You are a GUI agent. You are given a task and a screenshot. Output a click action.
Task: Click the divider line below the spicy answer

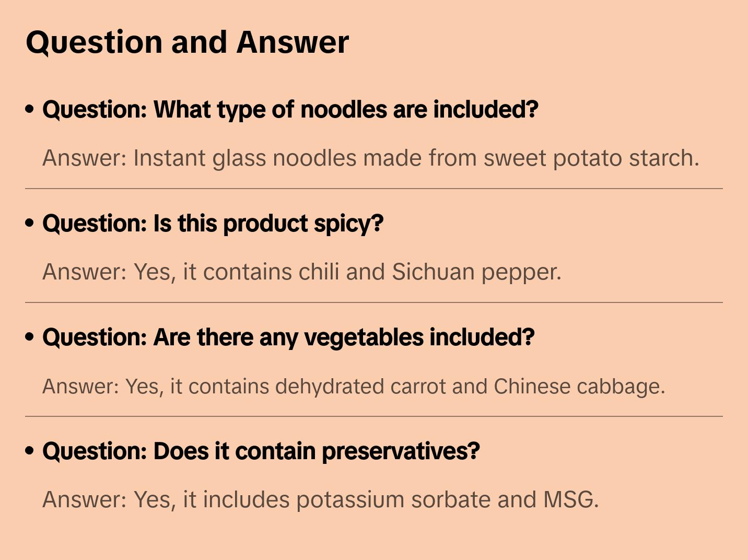click(374, 302)
